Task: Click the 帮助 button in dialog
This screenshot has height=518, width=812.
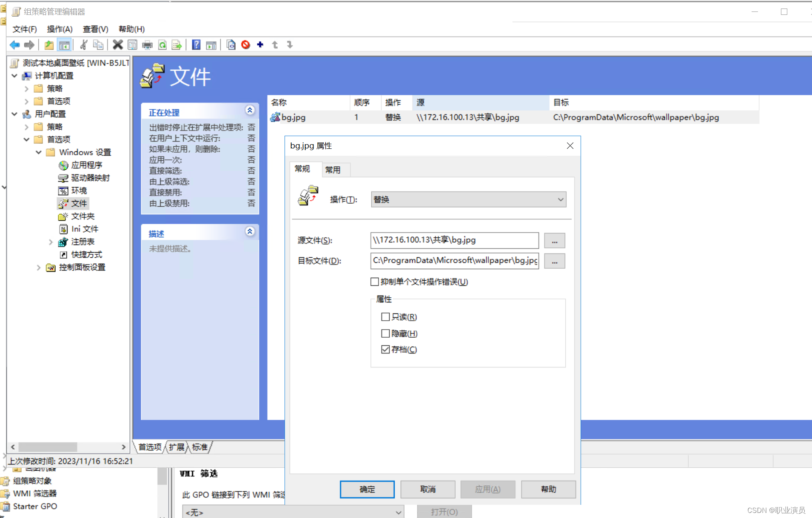Action: point(549,489)
